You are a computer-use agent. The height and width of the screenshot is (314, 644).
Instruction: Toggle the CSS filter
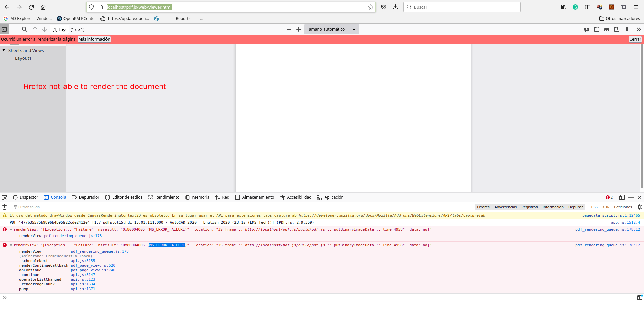[x=594, y=207]
